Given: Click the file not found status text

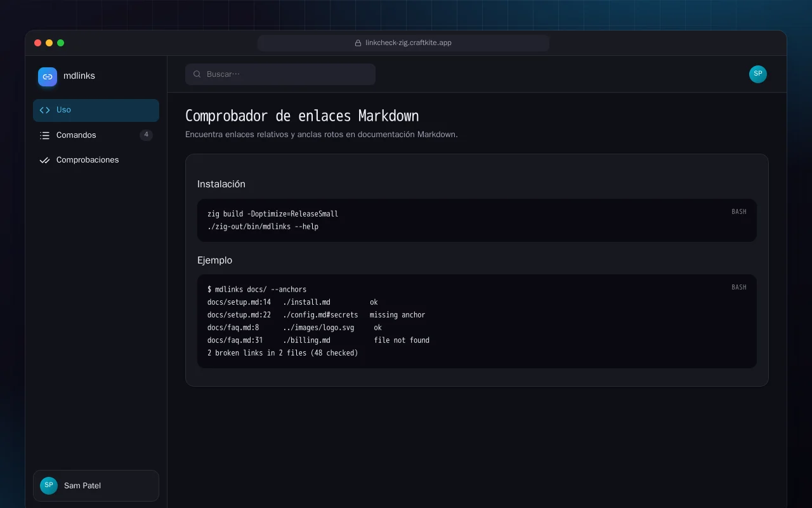Looking at the screenshot, I should click(x=402, y=340).
